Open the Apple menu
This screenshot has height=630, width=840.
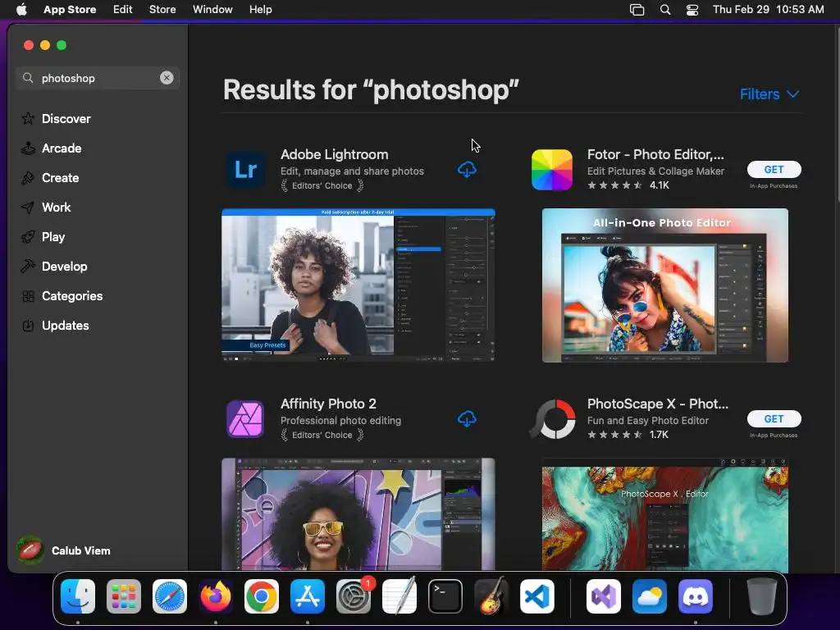point(21,9)
